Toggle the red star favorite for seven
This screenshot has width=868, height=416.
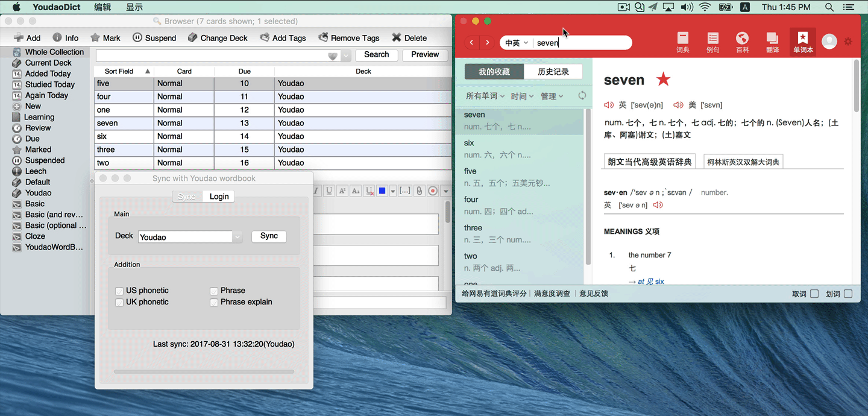point(663,79)
